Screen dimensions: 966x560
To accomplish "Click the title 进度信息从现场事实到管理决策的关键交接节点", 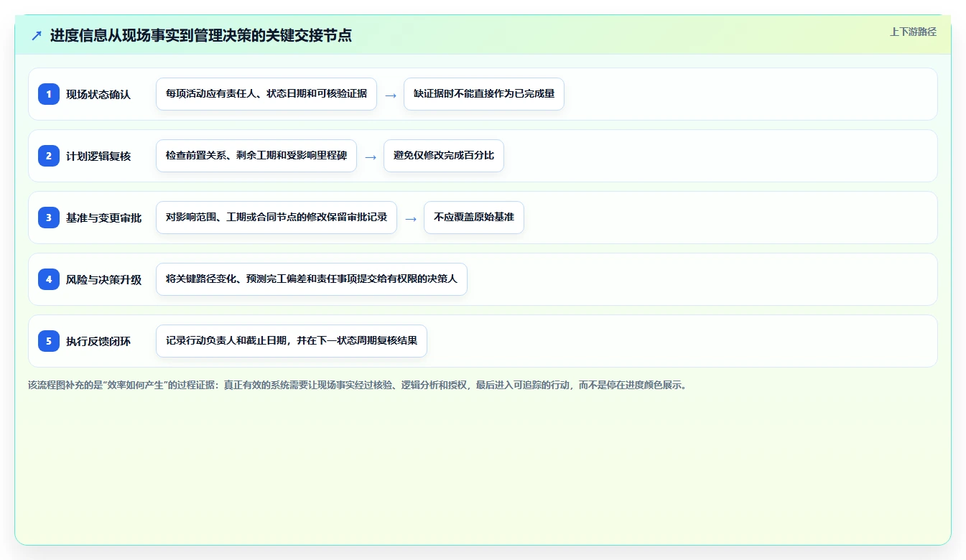I will (201, 35).
